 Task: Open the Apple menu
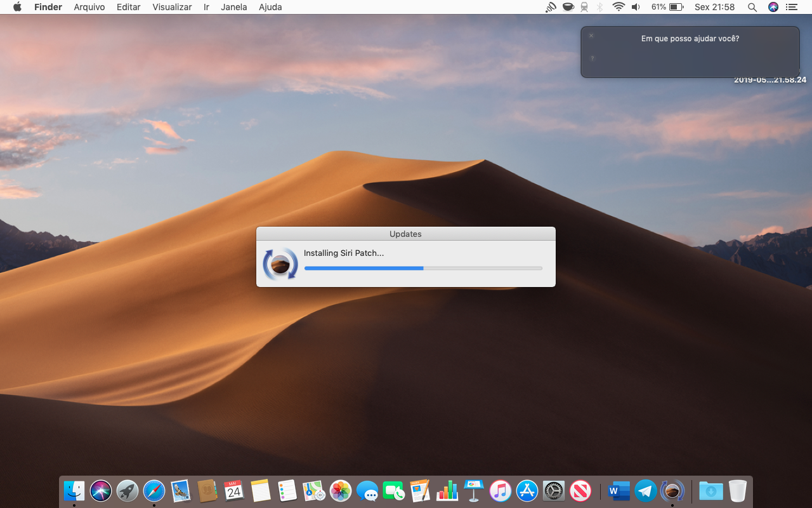(x=17, y=7)
